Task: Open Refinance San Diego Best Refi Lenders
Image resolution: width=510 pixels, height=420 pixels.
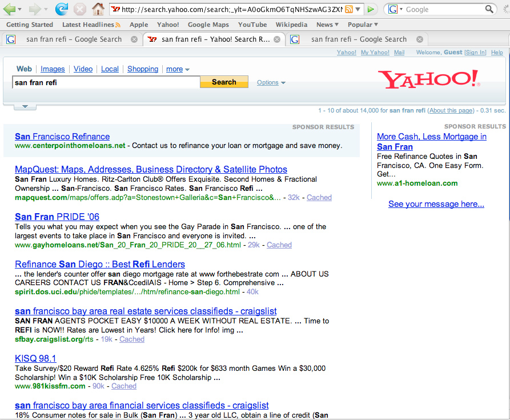Action: (100, 264)
